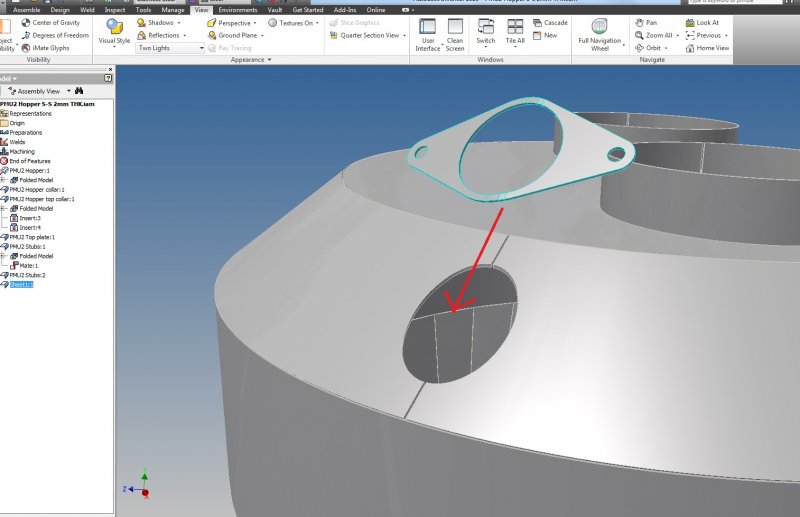The width and height of the screenshot is (800, 517).
Task: Open a New window
Action: [x=545, y=35]
